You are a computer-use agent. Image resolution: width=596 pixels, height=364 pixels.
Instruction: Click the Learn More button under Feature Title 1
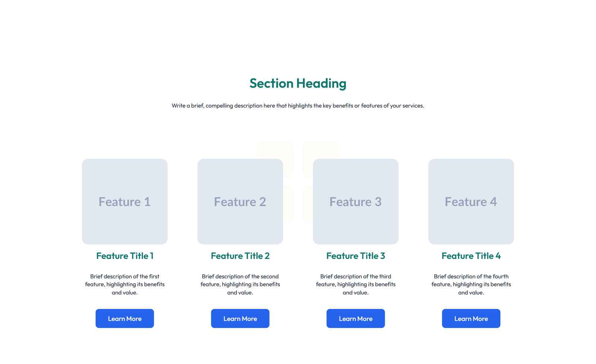[x=124, y=318]
